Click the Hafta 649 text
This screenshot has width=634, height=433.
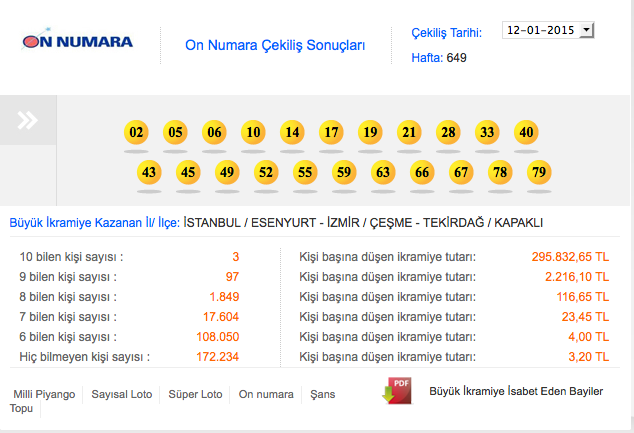click(439, 58)
